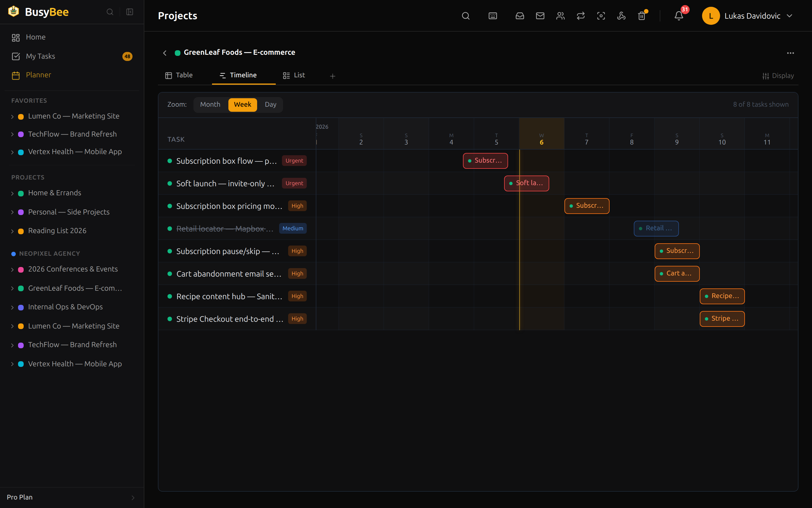Select Day zoom level

[270, 104]
